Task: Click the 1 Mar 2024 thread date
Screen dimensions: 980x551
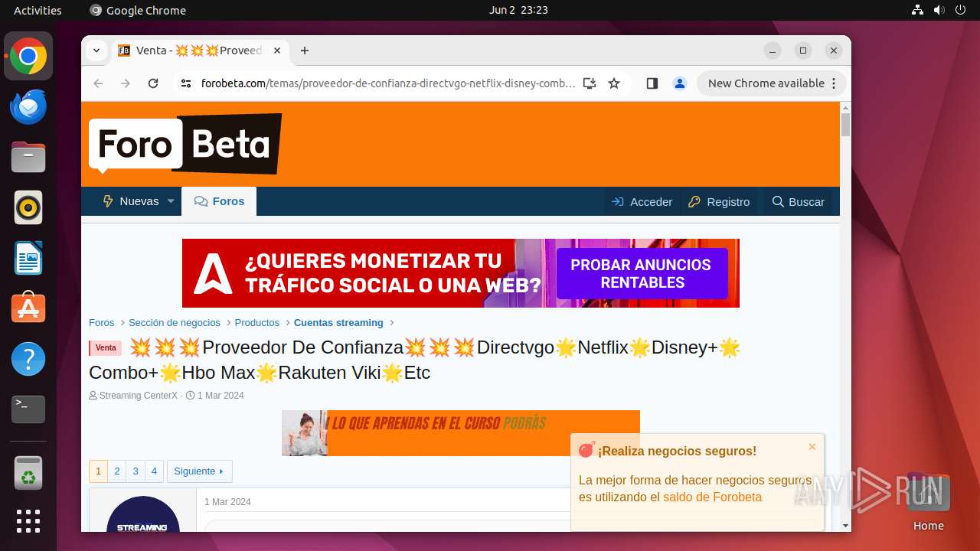Action: pos(220,396)
